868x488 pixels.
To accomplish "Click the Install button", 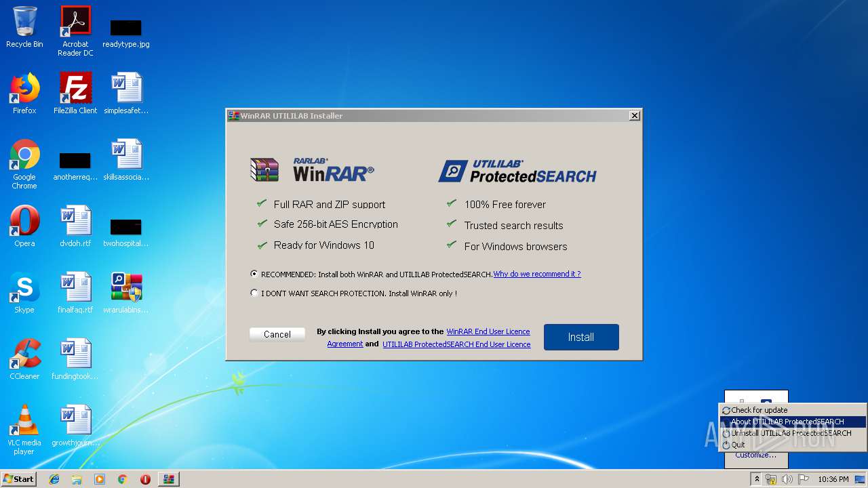I will (581, 337).
